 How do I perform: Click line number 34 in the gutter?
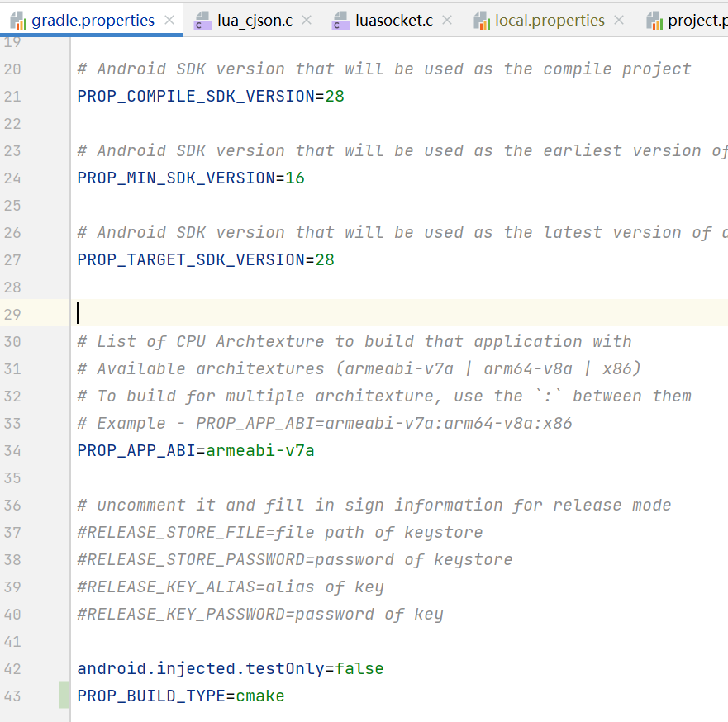(x=12, y=451)
